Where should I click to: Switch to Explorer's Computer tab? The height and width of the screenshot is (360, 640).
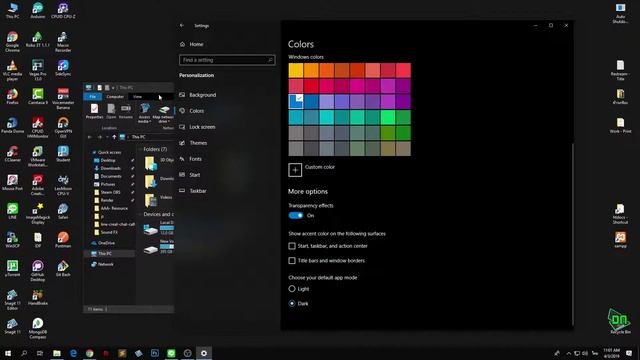pyautogui.click(x=115, y=97)
